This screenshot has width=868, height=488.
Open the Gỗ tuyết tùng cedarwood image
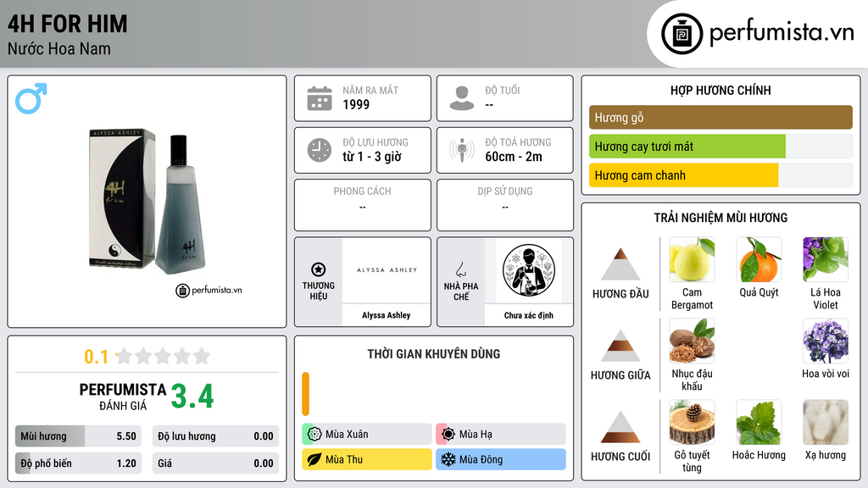click(x=692, y=422)
